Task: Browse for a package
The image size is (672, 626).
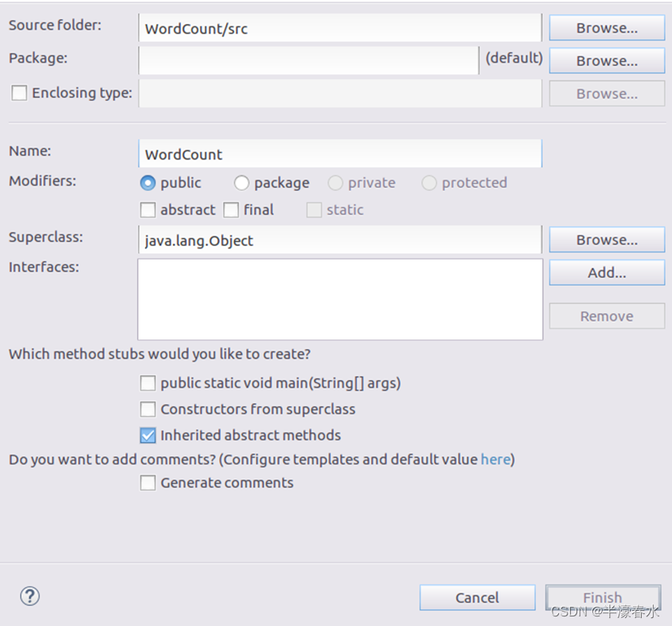Action: (x=607, y=61)
